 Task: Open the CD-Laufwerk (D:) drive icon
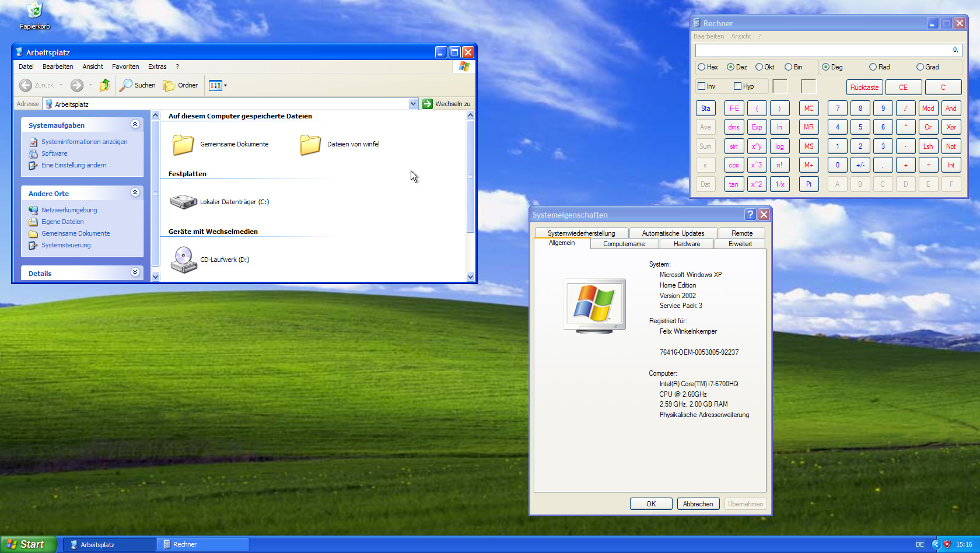[x=183, y=259]
